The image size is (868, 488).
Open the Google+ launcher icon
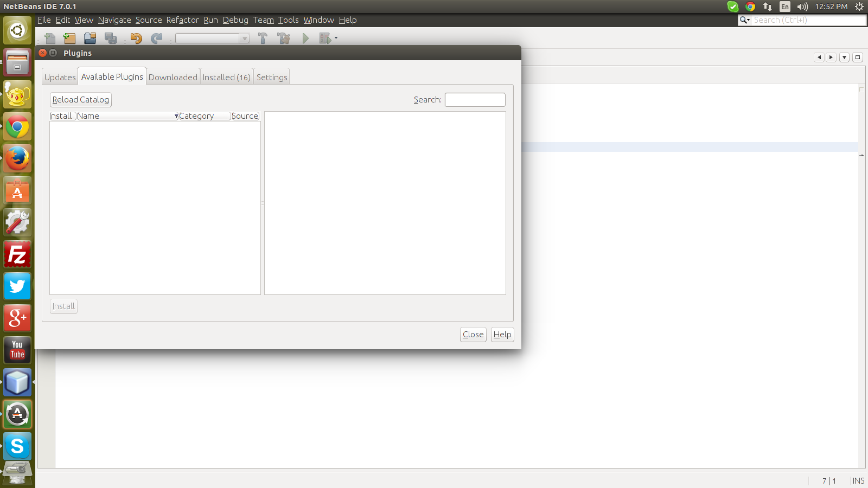tap(17, 318)
